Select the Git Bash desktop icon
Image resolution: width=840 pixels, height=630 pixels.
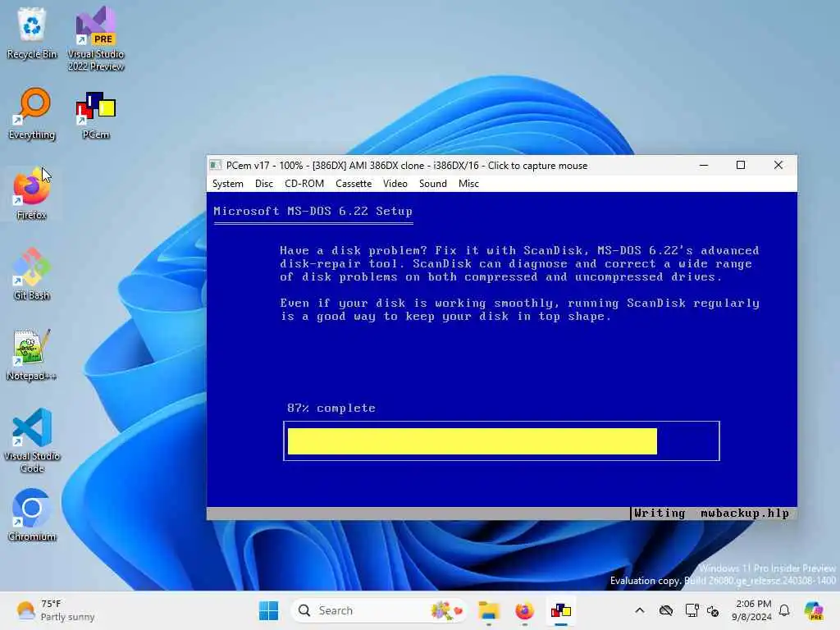[x=32, y=274]
